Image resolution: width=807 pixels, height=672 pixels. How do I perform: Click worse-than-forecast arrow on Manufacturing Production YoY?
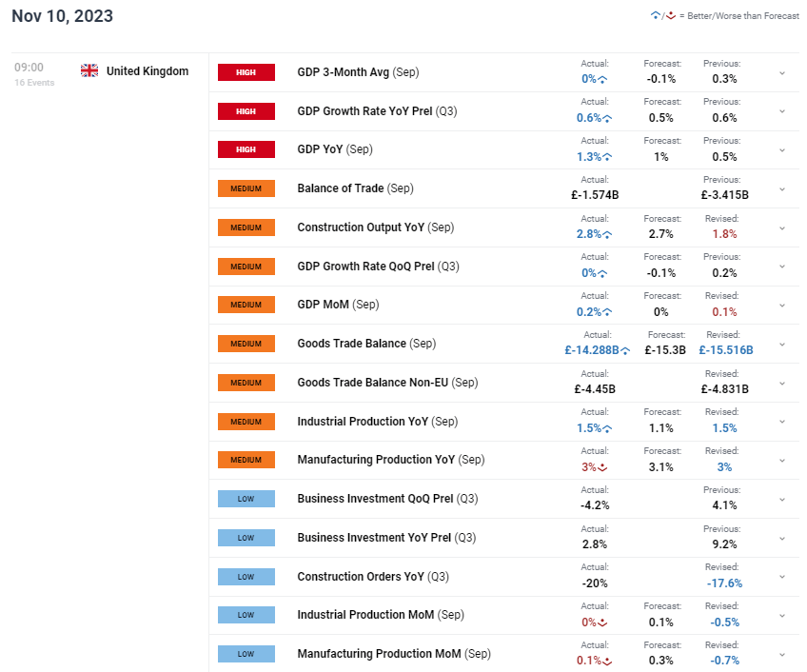click(x=602, y=467)
